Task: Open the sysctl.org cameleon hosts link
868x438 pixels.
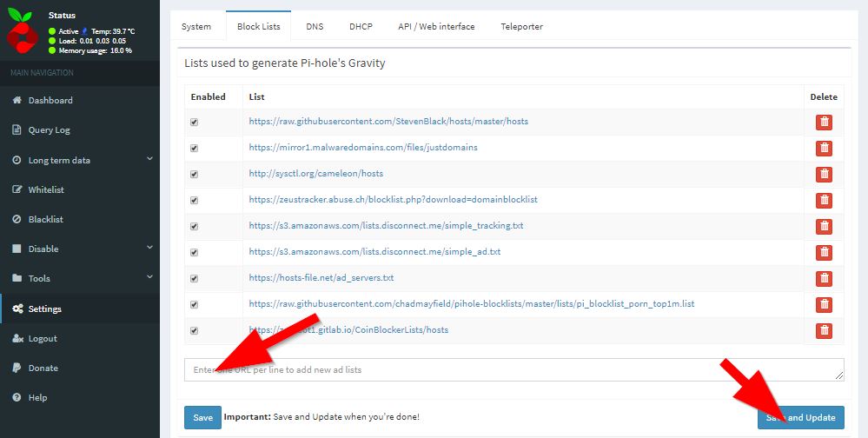Action: coord(316,173)
